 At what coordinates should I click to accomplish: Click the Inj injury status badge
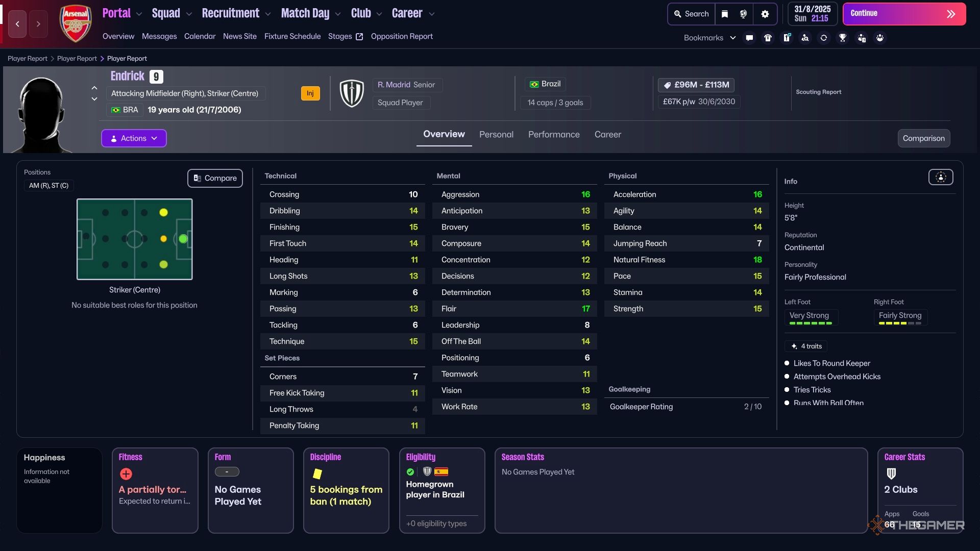pyautogui.click(x=310, y=93)
